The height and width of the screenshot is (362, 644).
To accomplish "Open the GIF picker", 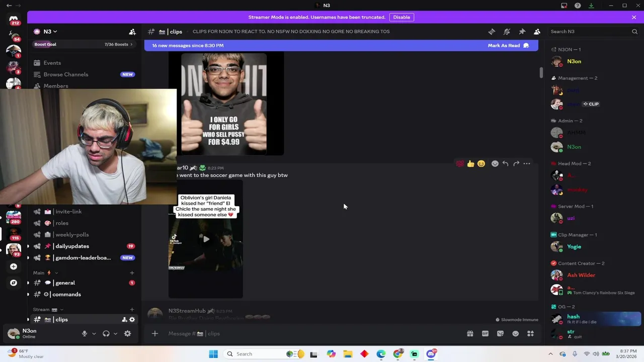I will tap(485, 333).
